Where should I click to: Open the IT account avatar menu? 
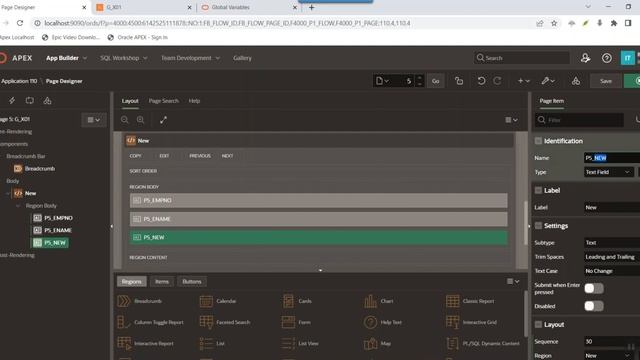[x=627, y=58]
